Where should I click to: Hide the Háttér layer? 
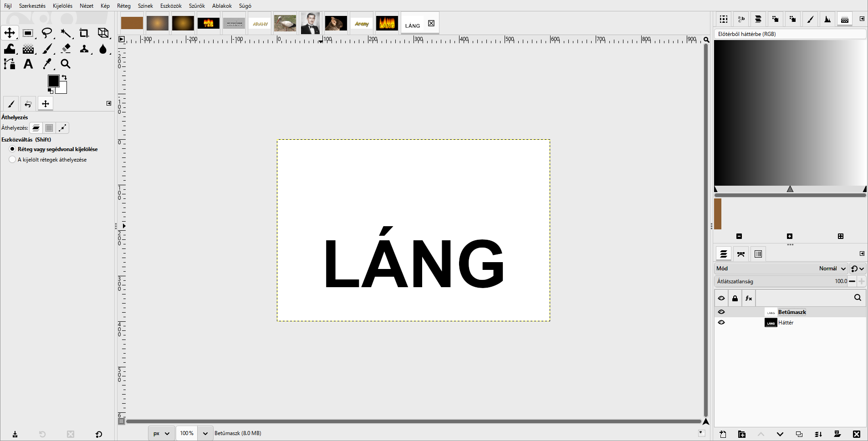click(721, 323)
